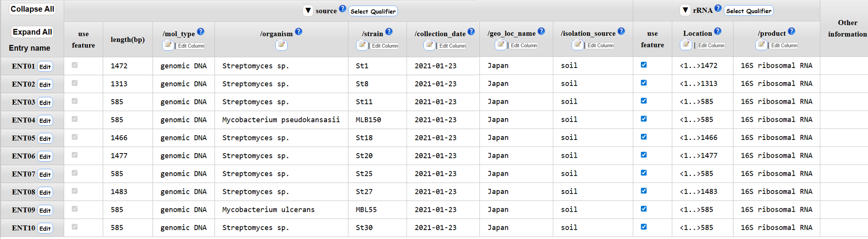
Task: Toggle rRNA use feature checkbox for ENT10
Action: click(x=643, y=227)
